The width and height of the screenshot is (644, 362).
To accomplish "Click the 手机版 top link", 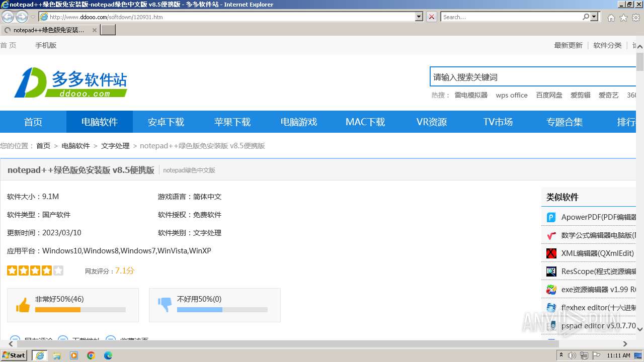I will 46,45.
